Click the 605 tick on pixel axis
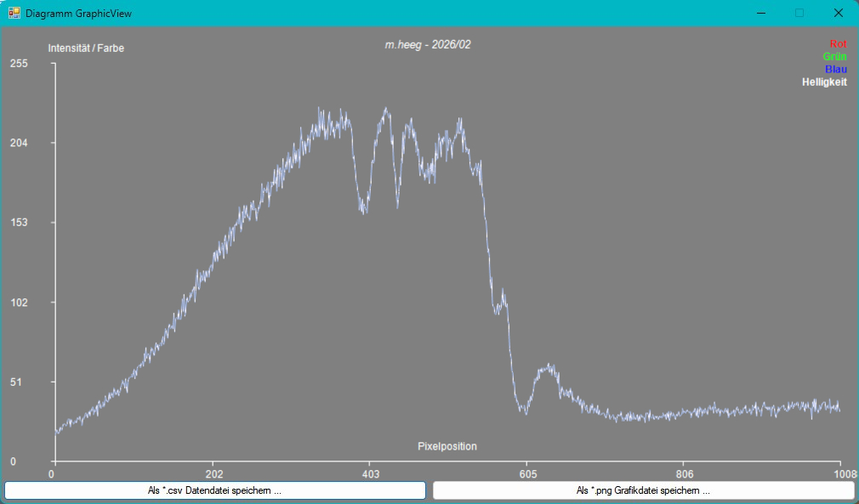 [527, 474]
